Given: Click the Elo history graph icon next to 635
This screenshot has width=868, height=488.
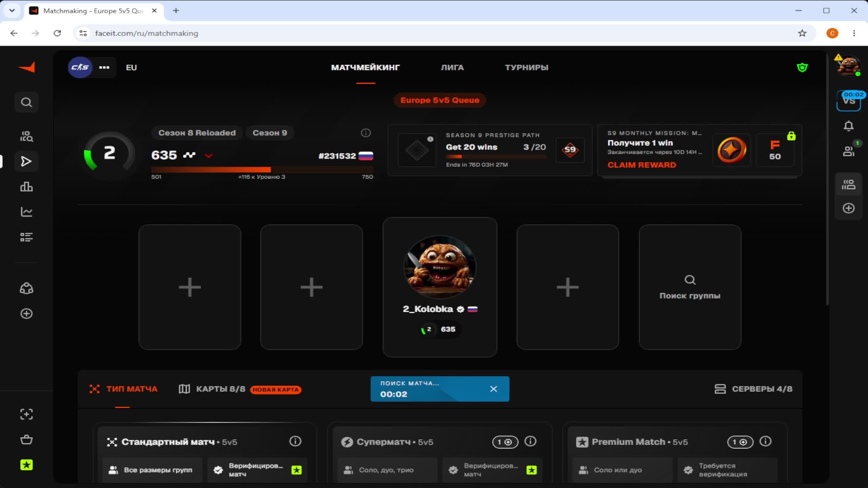Looking at the screenshot, I should pyautogui.click(x=189, y=155).
